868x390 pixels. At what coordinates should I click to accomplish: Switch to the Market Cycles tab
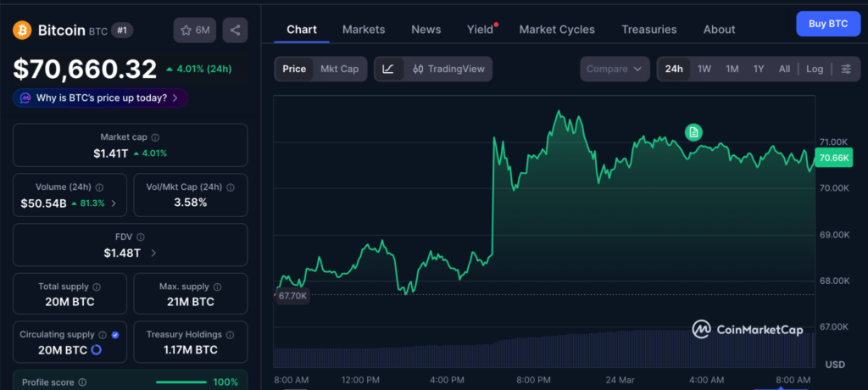[x=557, y=30]
